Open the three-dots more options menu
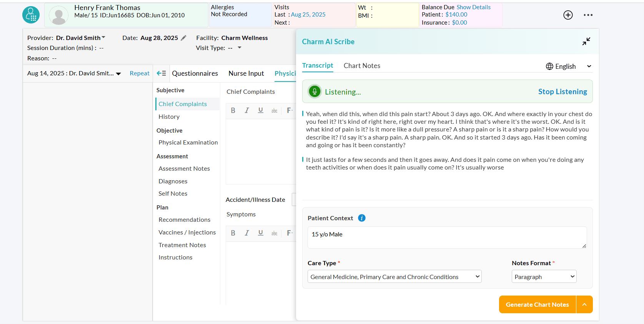 pyautogui.click(x=588, y=15)
